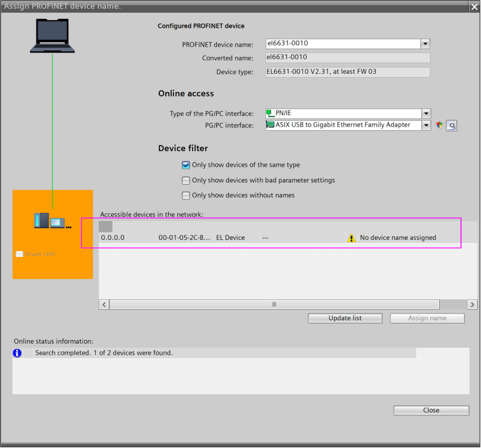Click the yellow warning icon in device row

pos(351,238)
